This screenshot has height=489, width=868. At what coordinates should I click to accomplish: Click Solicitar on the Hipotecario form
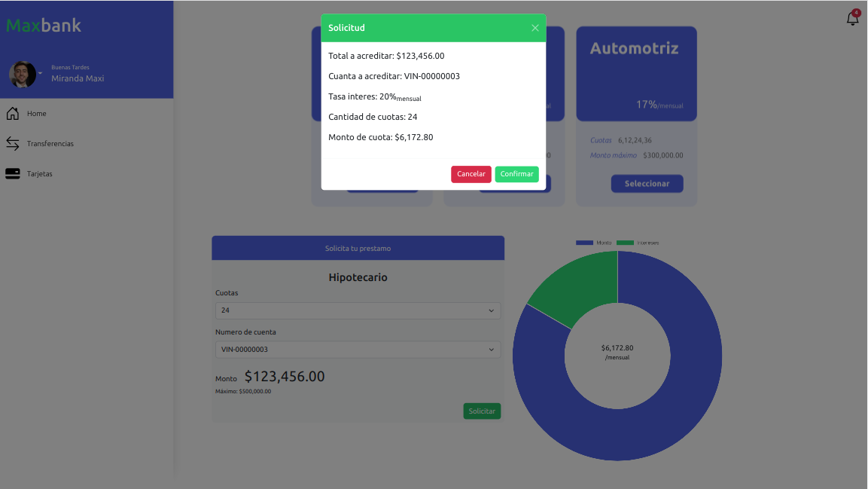pyautogui.click(x=482, y=411)
